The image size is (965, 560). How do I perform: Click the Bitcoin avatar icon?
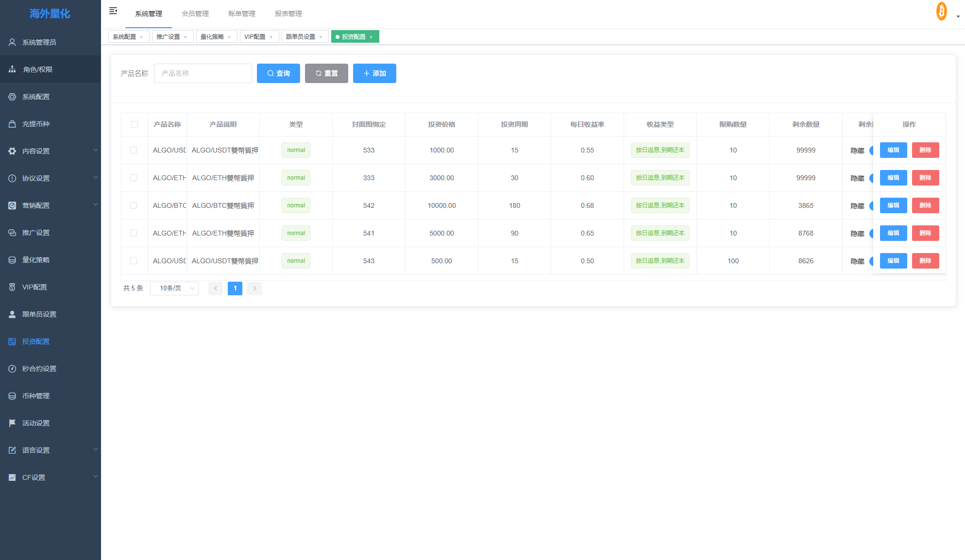(x=941, y=11)
